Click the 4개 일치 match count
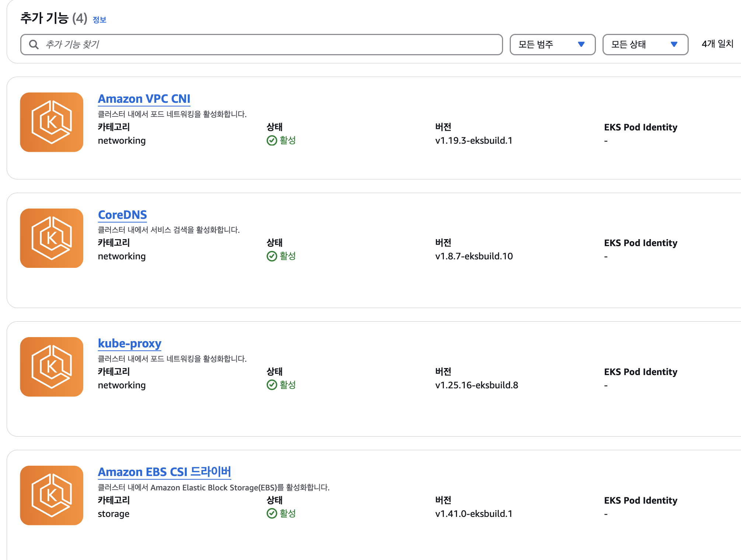This screenshot has height=560, width=741. tap(717, 44)
